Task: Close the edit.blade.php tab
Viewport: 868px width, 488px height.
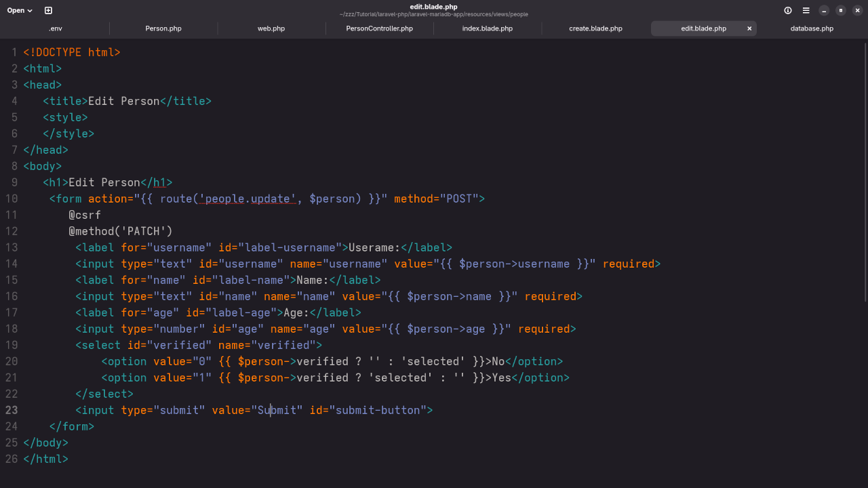Action: pyautogui.click(x=749, y=28)
